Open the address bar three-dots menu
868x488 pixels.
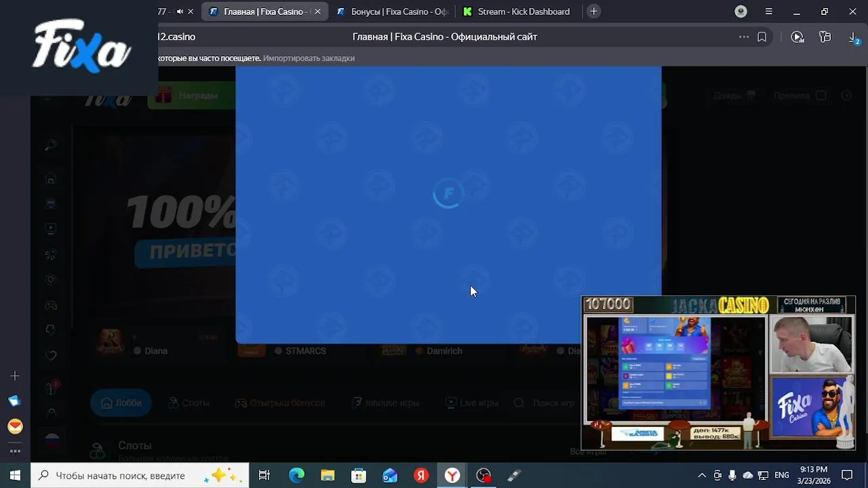pyautogui.click(x=744, y=37)
